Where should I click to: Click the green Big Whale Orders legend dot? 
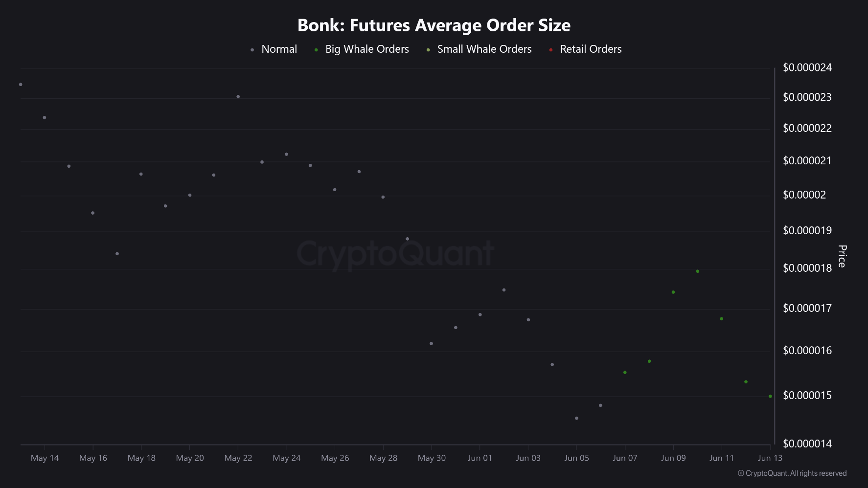coord(316,50)
